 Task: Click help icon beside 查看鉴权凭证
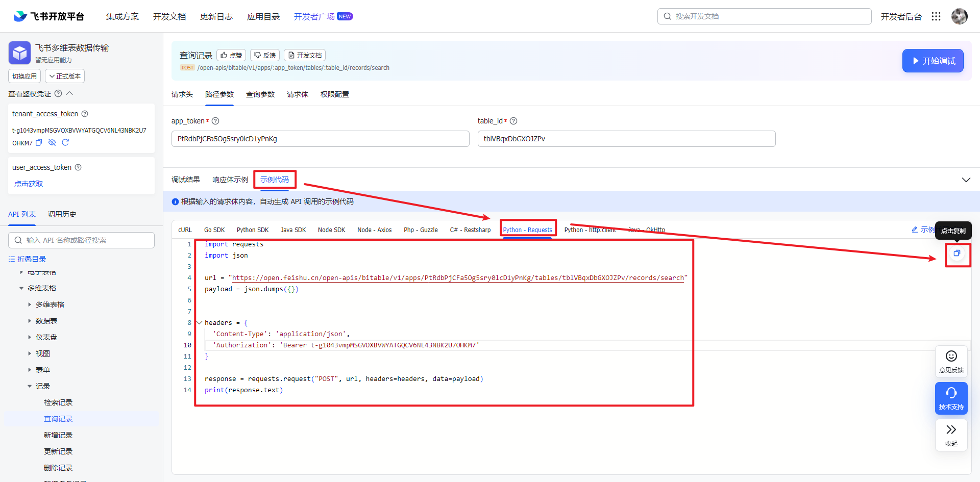tap(58, 93)
